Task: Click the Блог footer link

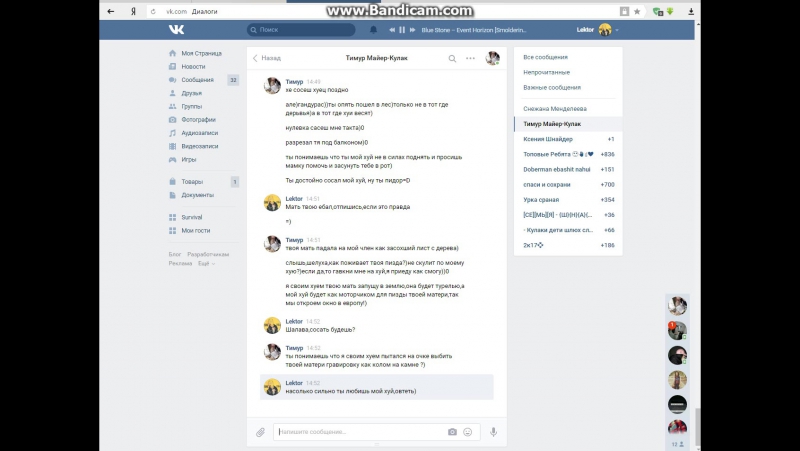Action: click(175, 254)
